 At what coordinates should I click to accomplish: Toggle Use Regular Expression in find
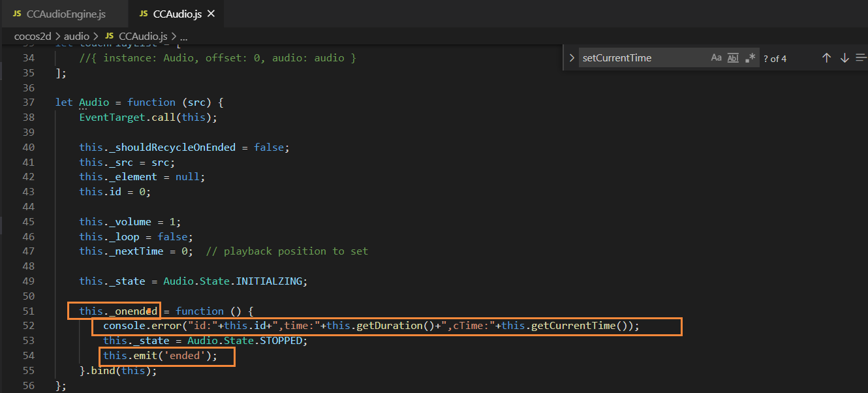[750, 58]
